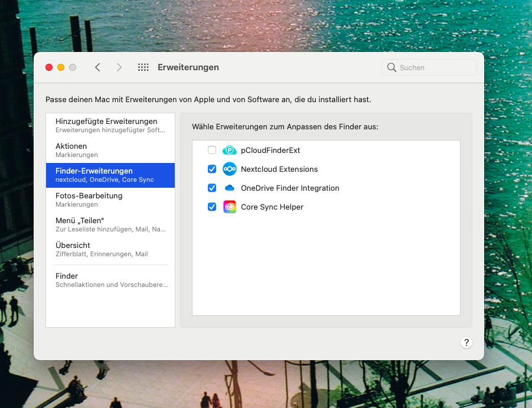This screenshot has height=408, width=532.
Task: Open help with the question mark button
Action: [x=466, y=342]
